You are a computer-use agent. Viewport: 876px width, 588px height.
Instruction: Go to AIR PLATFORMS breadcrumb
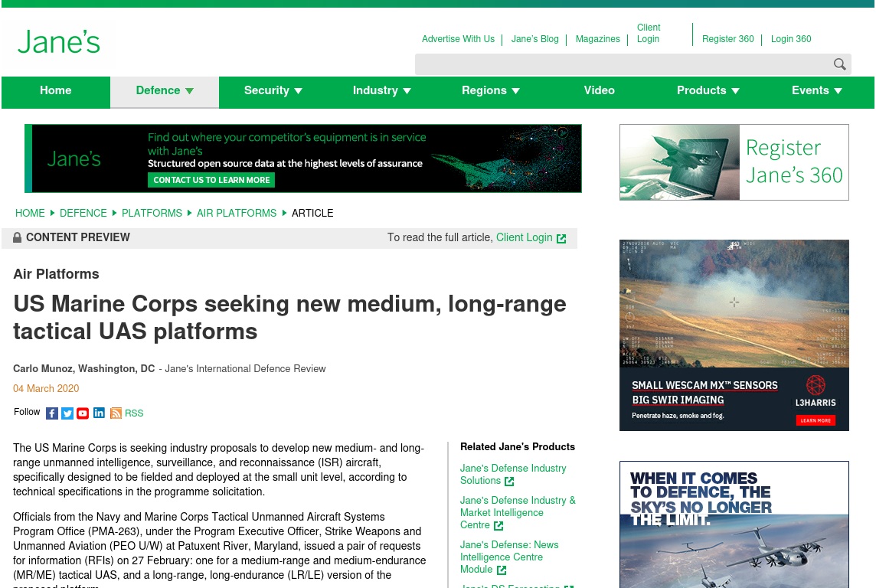[237, 214]
